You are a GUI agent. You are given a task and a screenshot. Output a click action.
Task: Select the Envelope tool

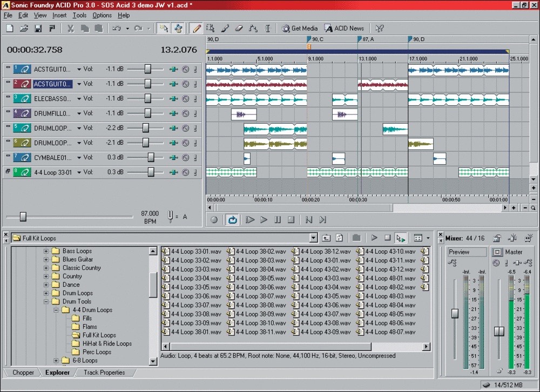pyautogui.click(x=253, y=28)
